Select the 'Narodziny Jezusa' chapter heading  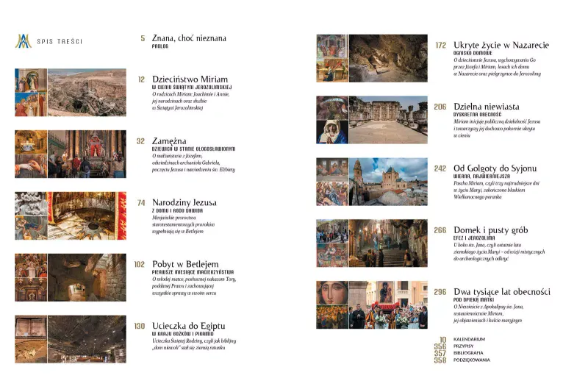tap(184, 202)
